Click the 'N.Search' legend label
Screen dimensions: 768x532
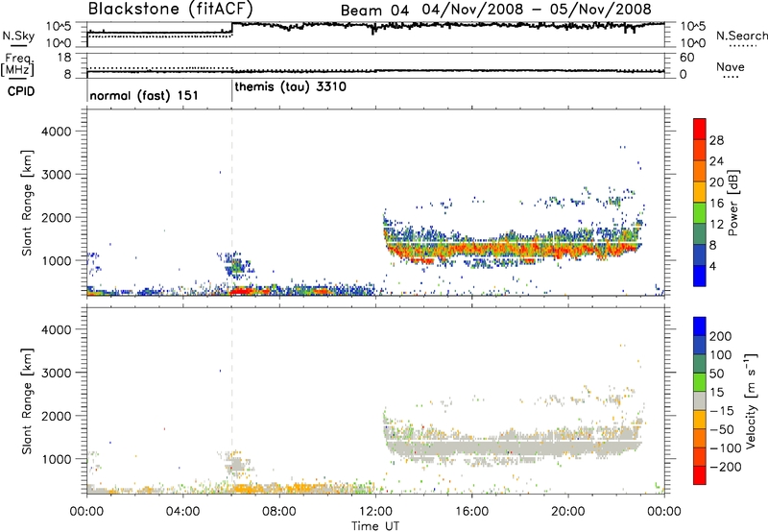point(741,36)
